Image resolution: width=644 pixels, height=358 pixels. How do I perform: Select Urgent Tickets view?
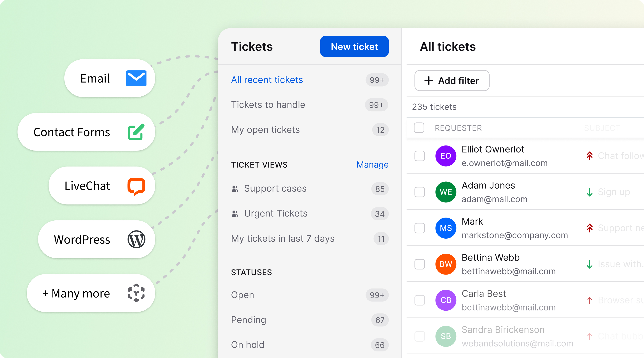[275, 214]
